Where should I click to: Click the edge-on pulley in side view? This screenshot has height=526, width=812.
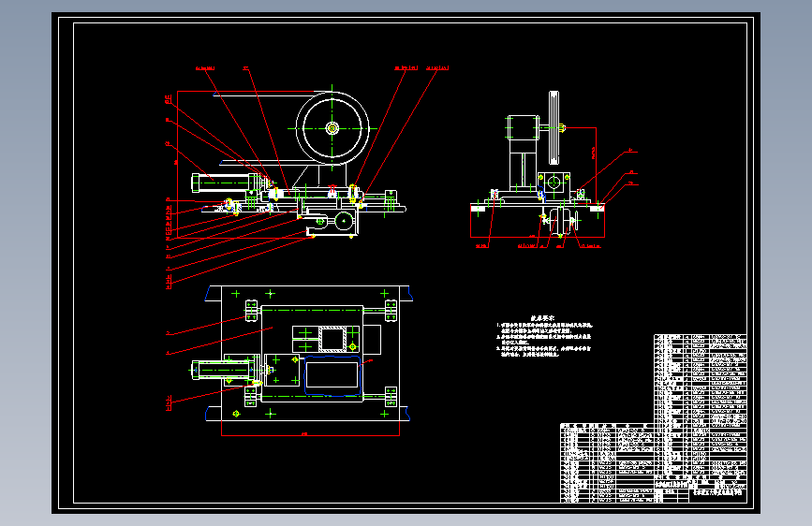pos(554,127)
